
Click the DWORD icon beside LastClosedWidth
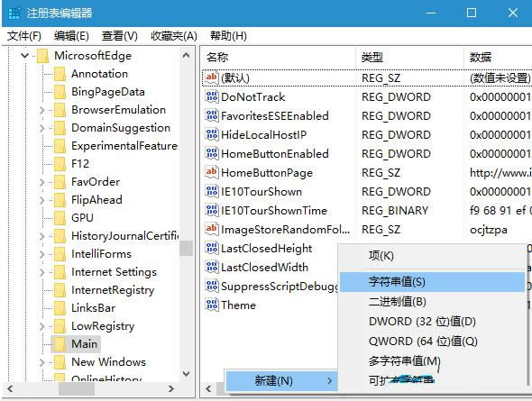point(211,267)
